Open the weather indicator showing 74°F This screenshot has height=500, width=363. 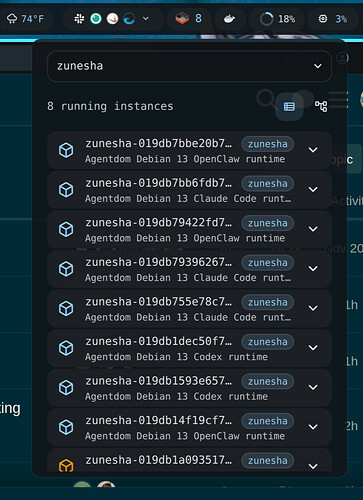point(25,19)
